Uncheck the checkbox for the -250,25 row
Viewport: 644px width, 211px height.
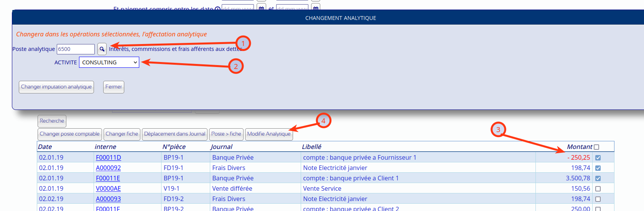[x=598, y=158]
